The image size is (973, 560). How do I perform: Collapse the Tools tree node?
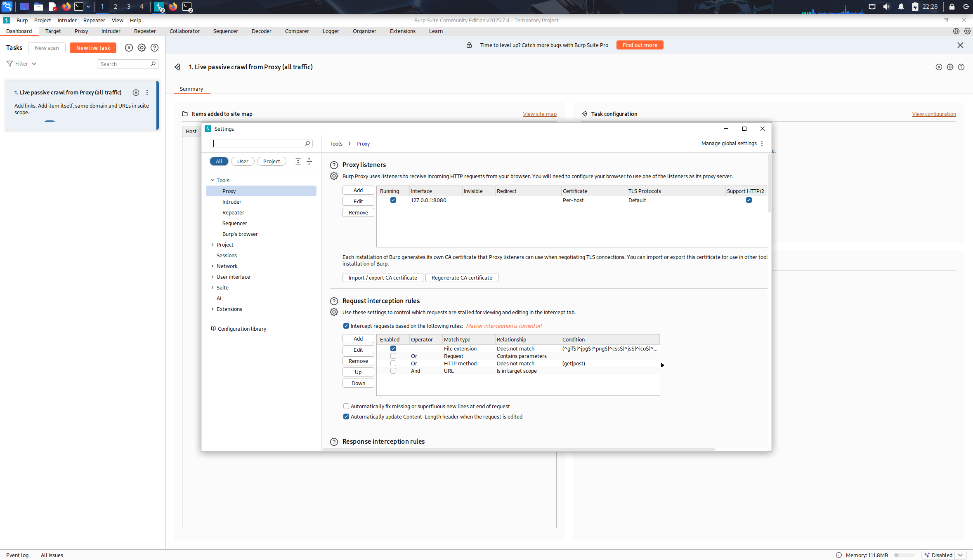click(213, 180)
